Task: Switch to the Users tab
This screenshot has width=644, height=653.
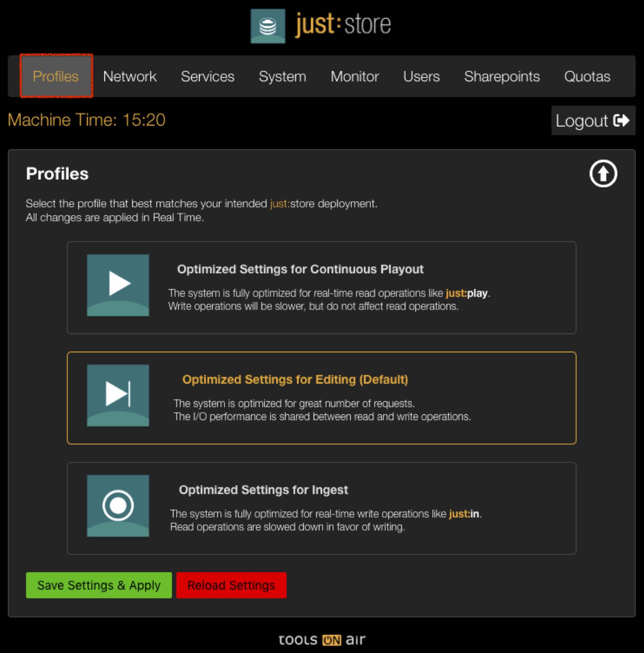Action: point(421,76)
